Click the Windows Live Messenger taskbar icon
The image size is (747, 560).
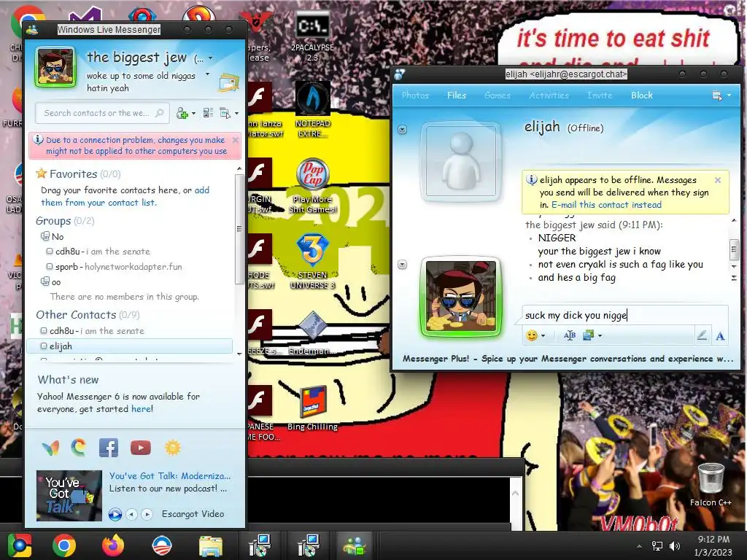355,545
